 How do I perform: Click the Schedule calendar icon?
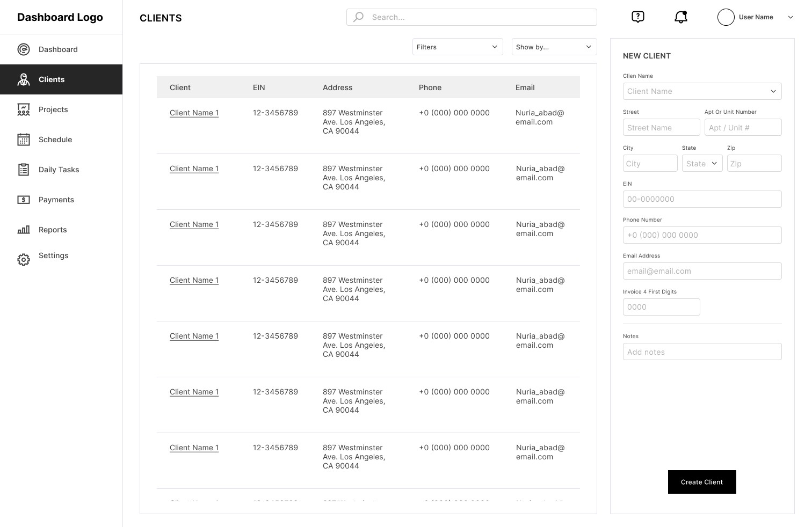tap(24, 140)
